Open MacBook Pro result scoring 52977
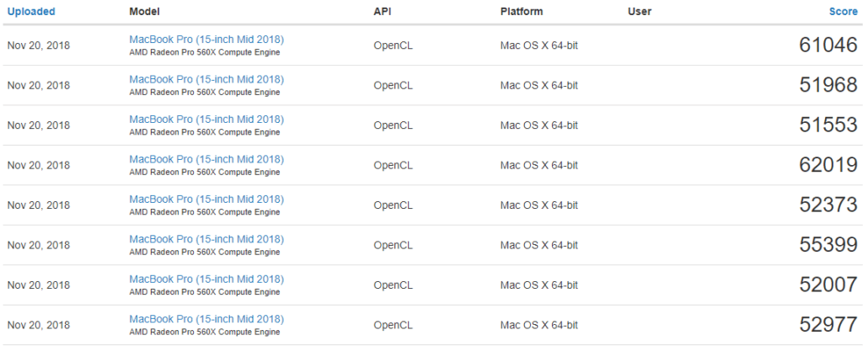Screen dimensions: 868x346 click(x=206, y=319)
